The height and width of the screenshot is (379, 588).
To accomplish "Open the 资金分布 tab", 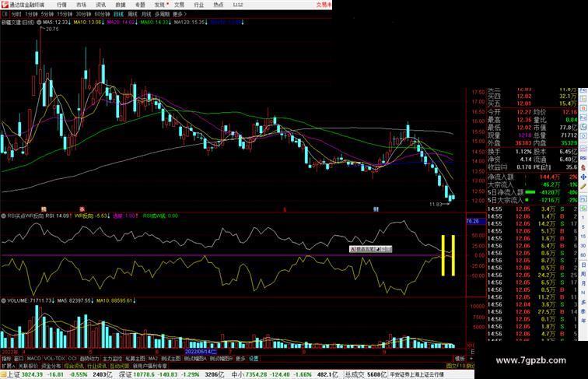I will [51, 366].
